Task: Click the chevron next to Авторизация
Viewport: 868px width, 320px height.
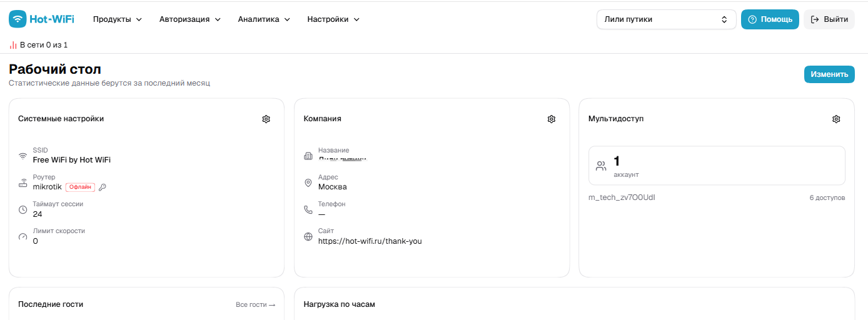Action: 218,19
